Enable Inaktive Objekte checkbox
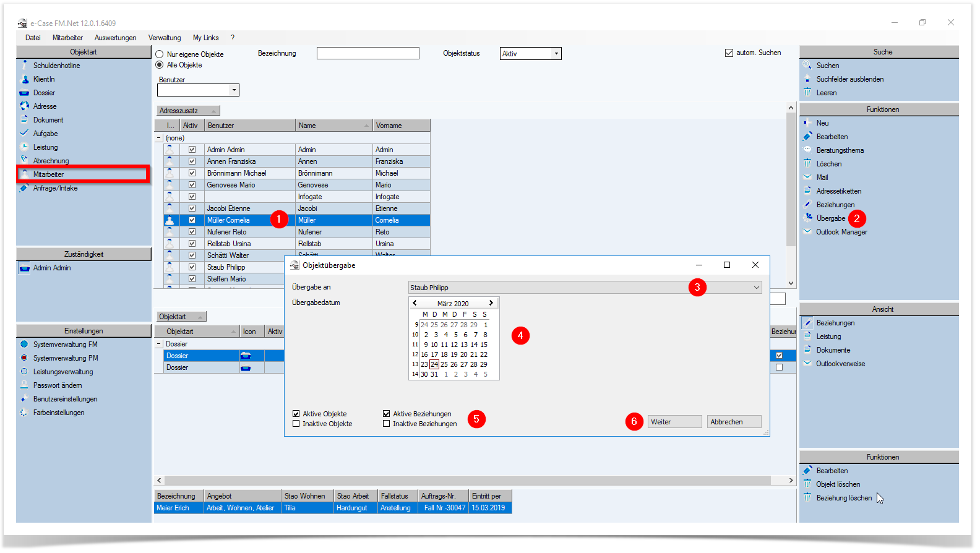The width and height of the screenshot is (980, 553). 296,424
